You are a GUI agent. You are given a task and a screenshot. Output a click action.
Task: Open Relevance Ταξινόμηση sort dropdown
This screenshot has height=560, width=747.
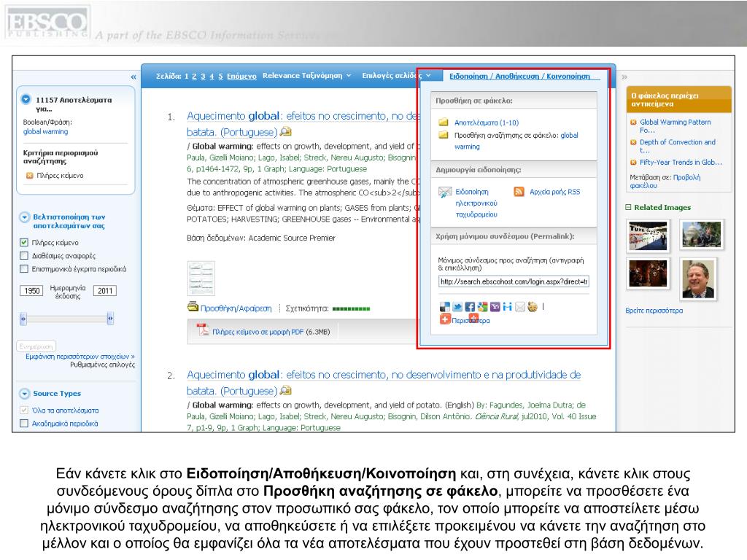pos(307,76)
